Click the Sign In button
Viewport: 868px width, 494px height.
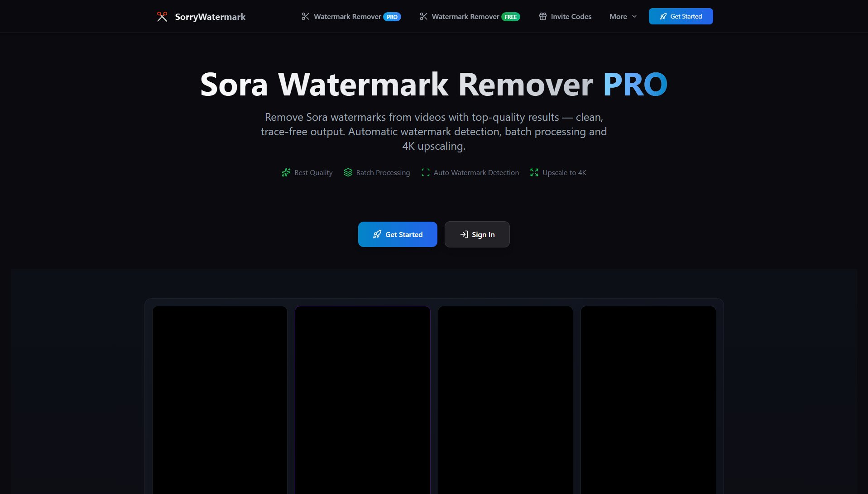pyautogui.click(x=477, y=234)
